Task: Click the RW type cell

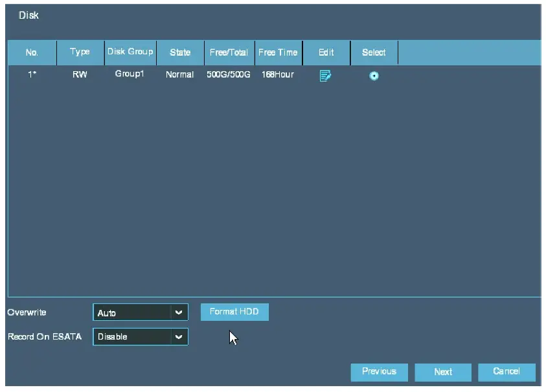Action: pyautogui.click(x=80, y=74)
